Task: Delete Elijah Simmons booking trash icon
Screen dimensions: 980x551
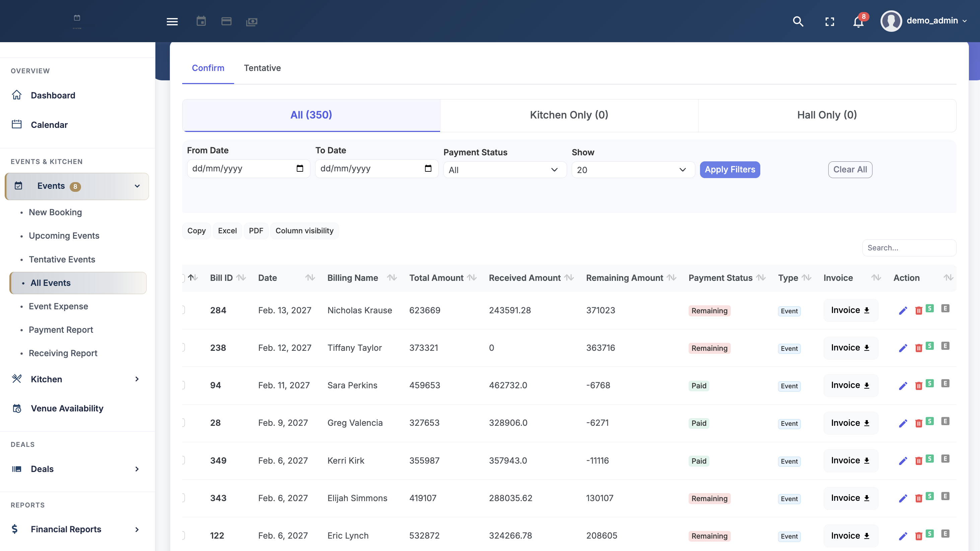Action: [918, 498]
